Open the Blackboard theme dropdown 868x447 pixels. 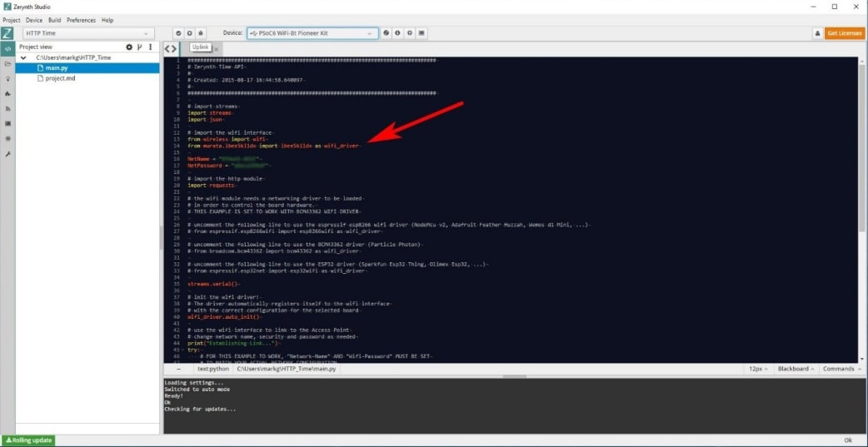[x=796, y=369]
